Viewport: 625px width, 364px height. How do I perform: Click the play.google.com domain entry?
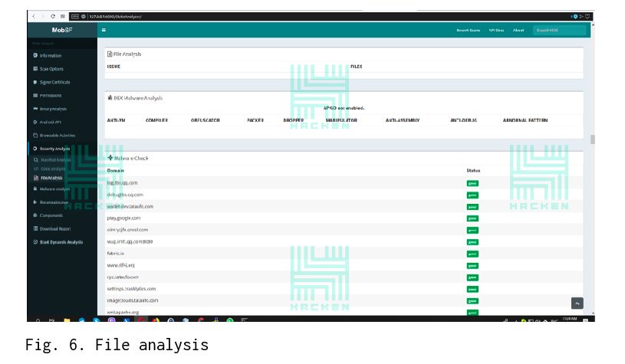pos(123,218)
